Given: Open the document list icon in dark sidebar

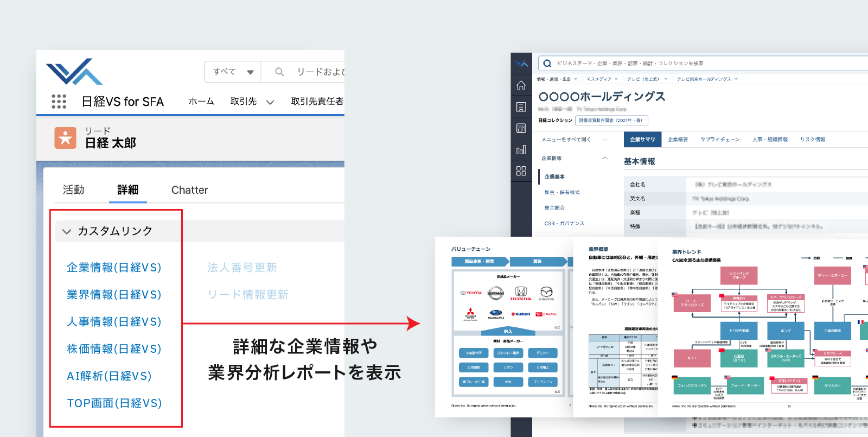Looking at the screenshot, I should (521, 107).
